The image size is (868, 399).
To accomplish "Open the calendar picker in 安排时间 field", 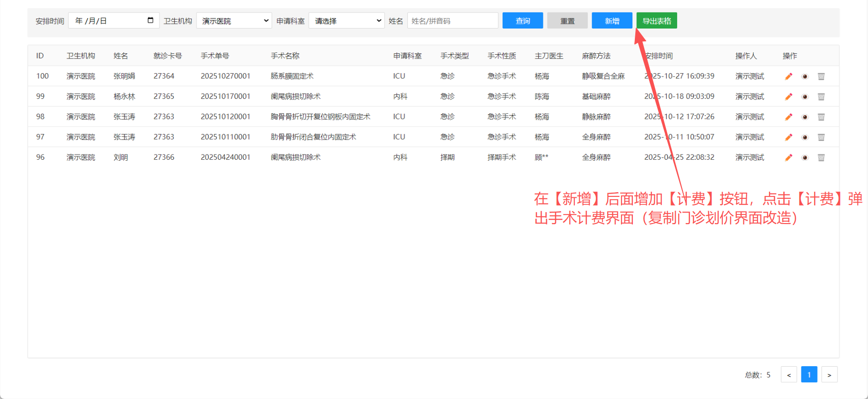I will coord(150,20).
